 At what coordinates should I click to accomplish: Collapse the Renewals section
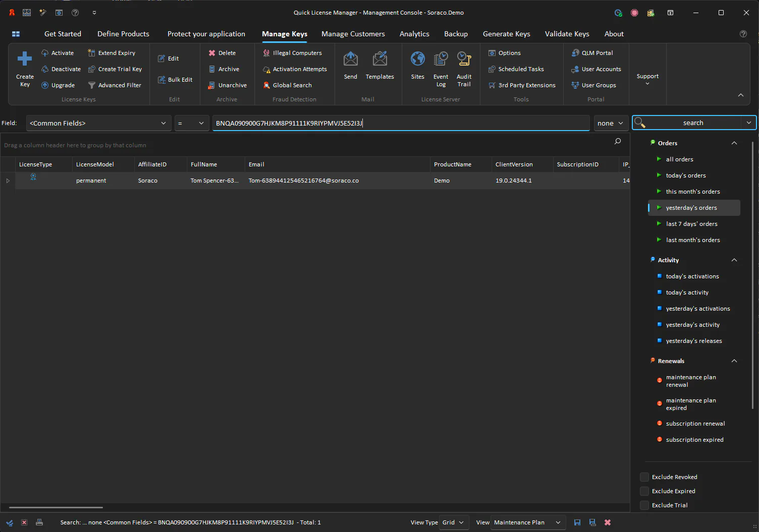coord(734,361)
